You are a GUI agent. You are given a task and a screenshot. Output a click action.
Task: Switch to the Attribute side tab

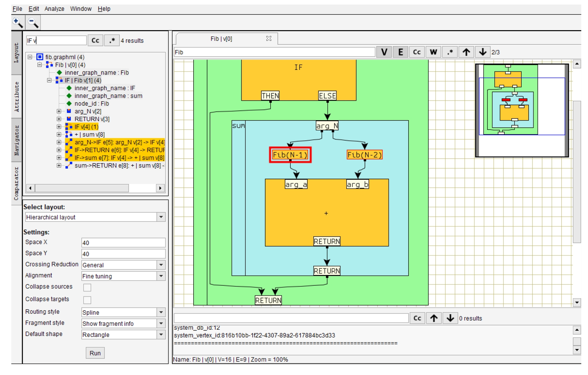pyautogui.click(x=17, y=96)
